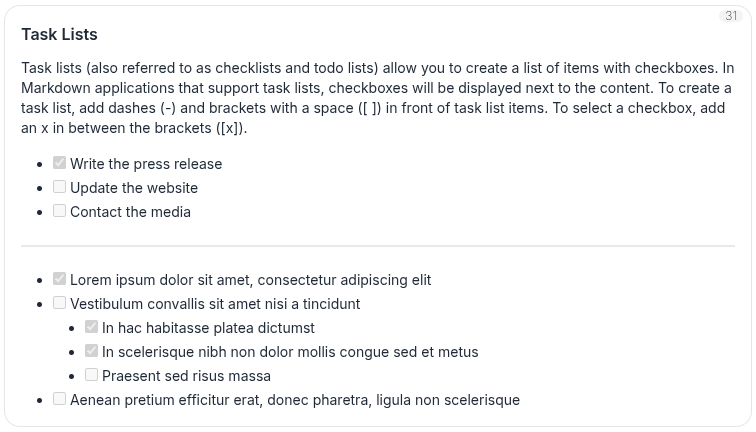This screenshot has width=756, height=432.
Task: Enable the "Praesent sed risus massa" checkbox
Action: tap(92, 375)
